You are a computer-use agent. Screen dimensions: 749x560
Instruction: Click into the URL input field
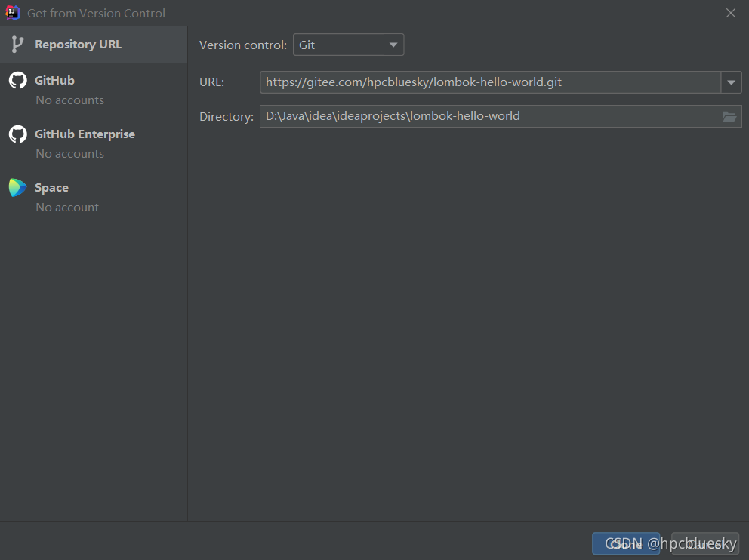[x=490, y=82]
